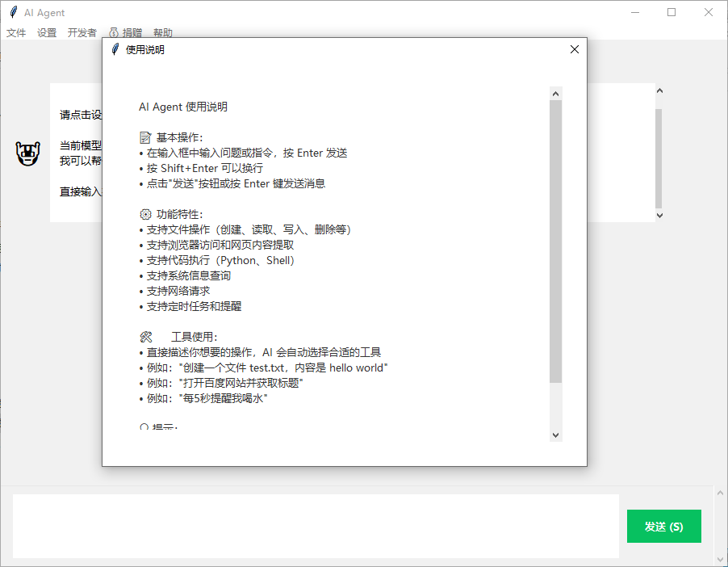Click the coin icon next to 捐赠
728x567 pixels.
(113, 32)
